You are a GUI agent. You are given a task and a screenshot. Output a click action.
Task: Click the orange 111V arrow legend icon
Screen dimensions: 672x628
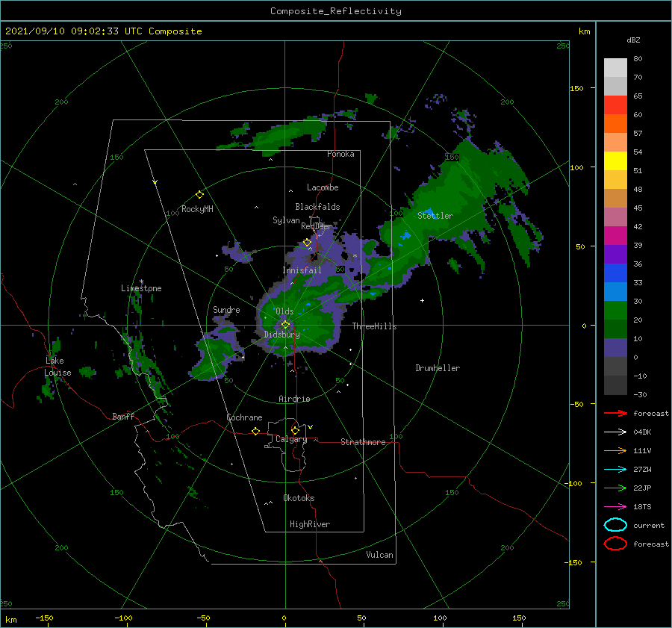[x=615, y=450]
